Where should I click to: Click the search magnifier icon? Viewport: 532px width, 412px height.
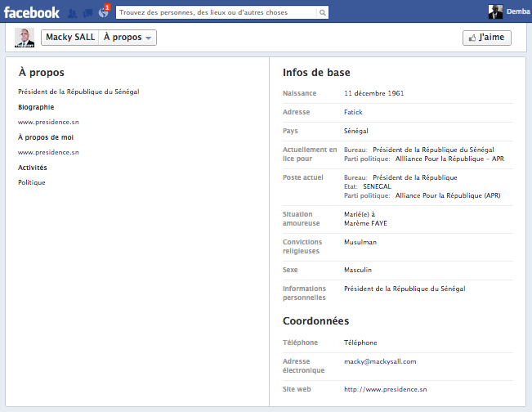322,12
